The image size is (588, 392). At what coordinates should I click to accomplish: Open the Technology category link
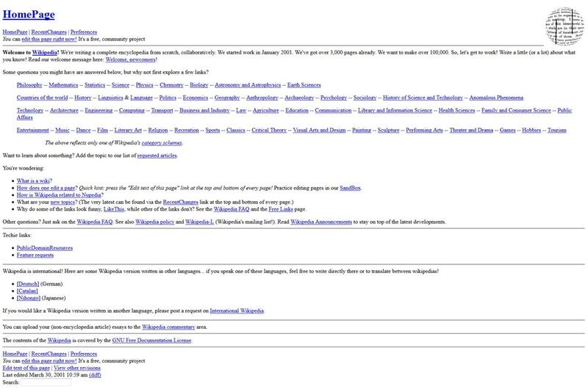(30, 110)
